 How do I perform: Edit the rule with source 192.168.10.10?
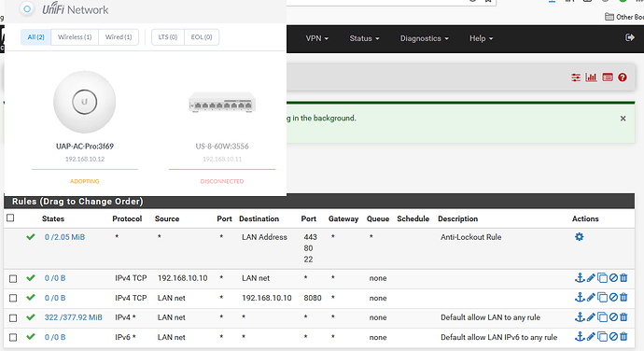point(591,278)
